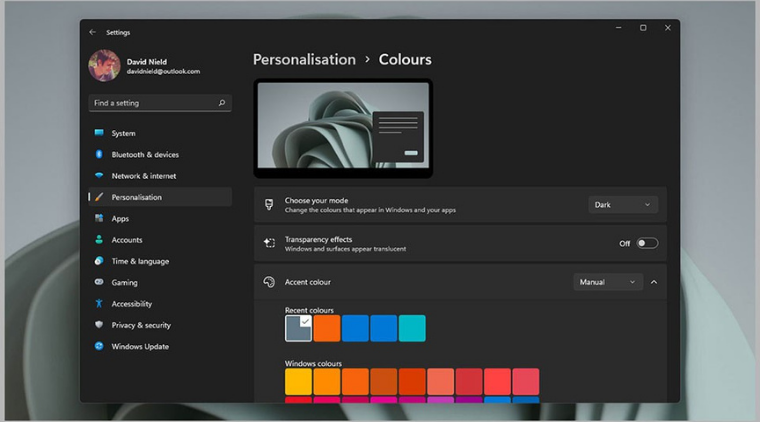Screen dimensions: 760x422
Task: Click the Choose your mode row title
Action: pos(317,200)
